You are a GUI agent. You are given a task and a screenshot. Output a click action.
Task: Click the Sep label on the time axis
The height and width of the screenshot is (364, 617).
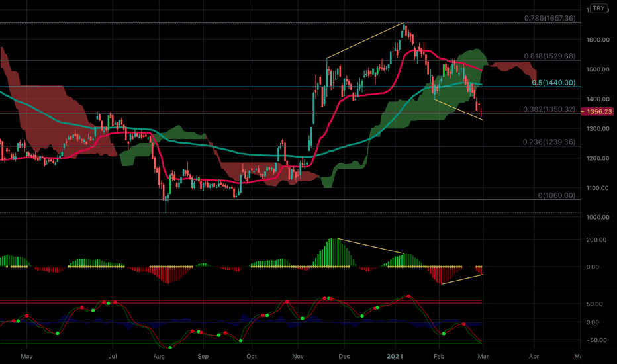(x=203, y=357)
